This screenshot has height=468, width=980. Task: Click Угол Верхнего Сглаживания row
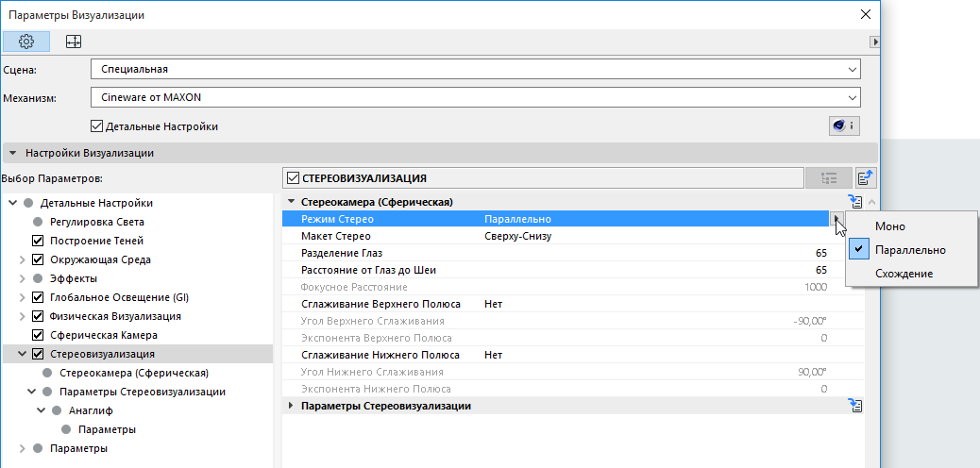pos(572,321)
